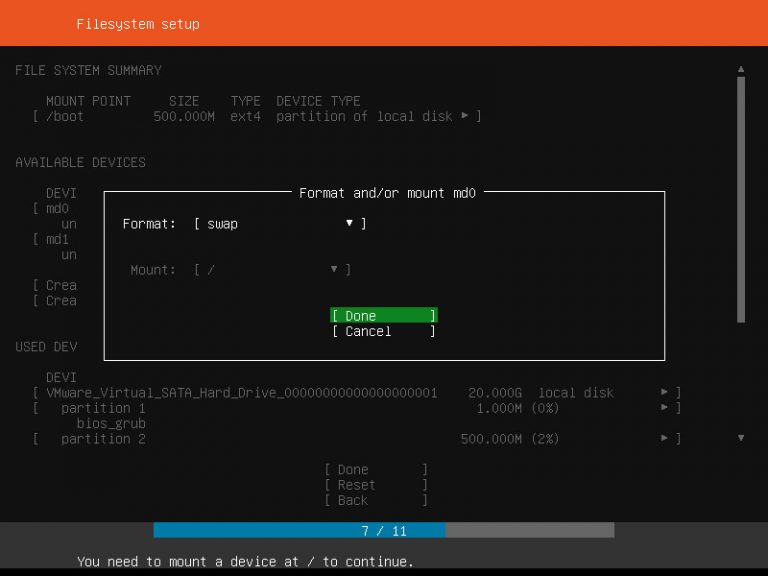Select the /boot mount point row
768x576 pixels.
point(257,117)
